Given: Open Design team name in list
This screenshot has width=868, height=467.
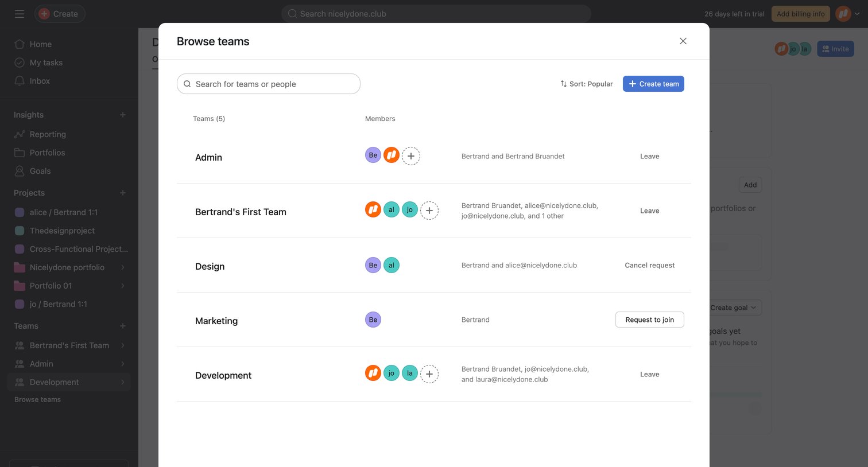Looking at the screenshot, I should (x=210, y=266).
